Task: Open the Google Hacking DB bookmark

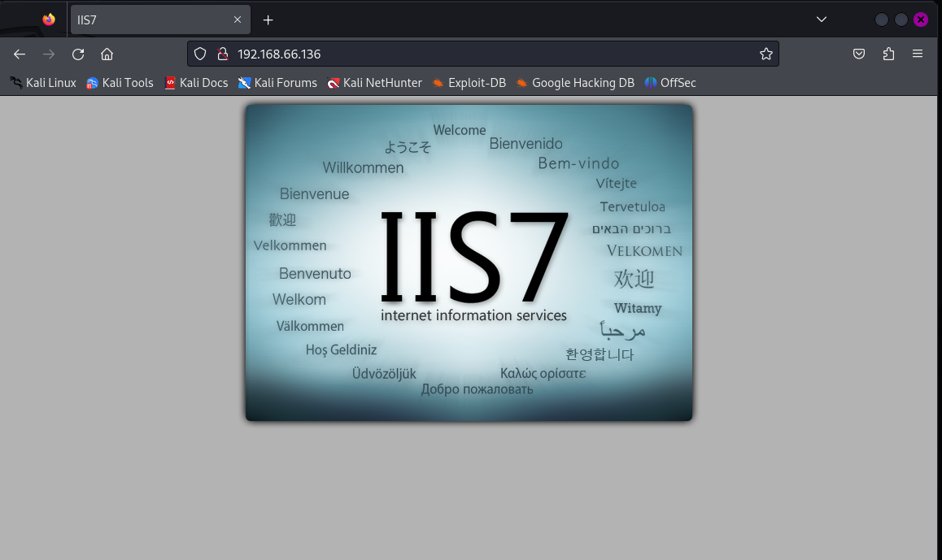Action: pyautogui.click(x=575, y=83)
